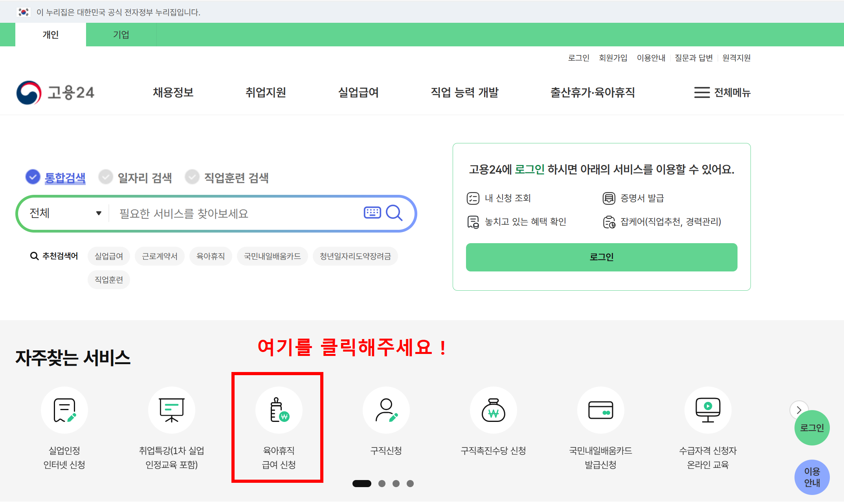Switch to the 기업 tab
Viewport: 844px width, 504px height.
click(x=121, y=35)
